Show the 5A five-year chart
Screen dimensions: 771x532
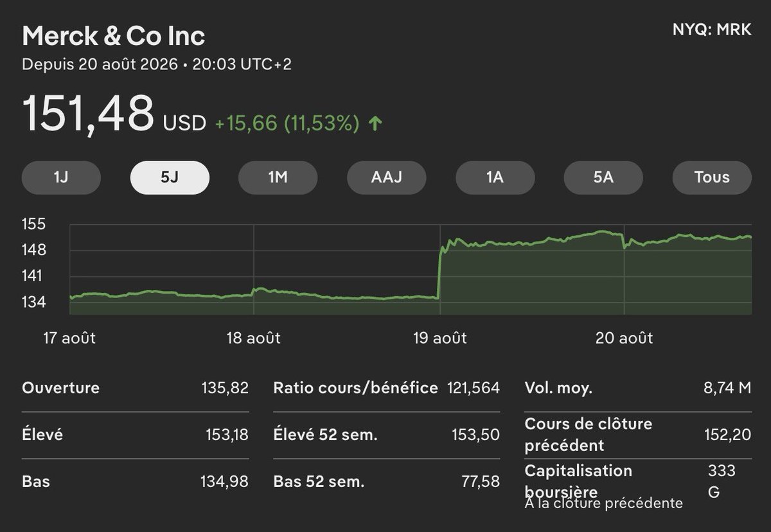(x=603, y=177)
